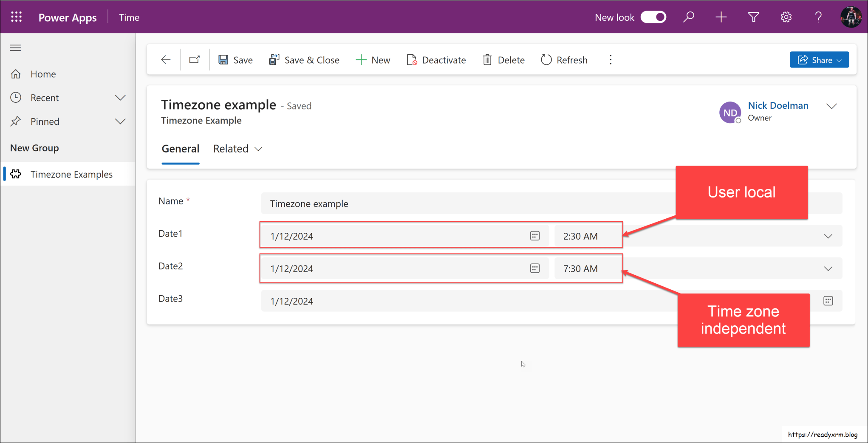Expand the Recent section chevron
Image resolution: width=868 pixels, height=443 pixels.
[x=120, y=97]
